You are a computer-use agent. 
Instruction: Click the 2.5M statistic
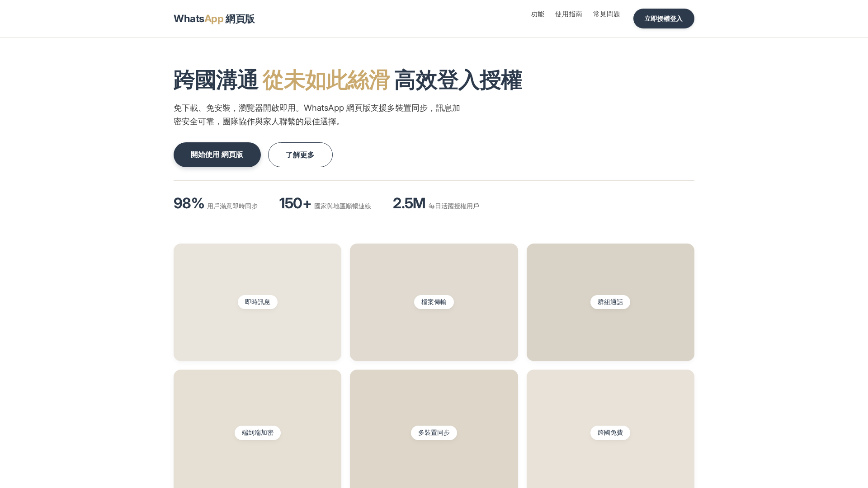(x=409, y=203)
